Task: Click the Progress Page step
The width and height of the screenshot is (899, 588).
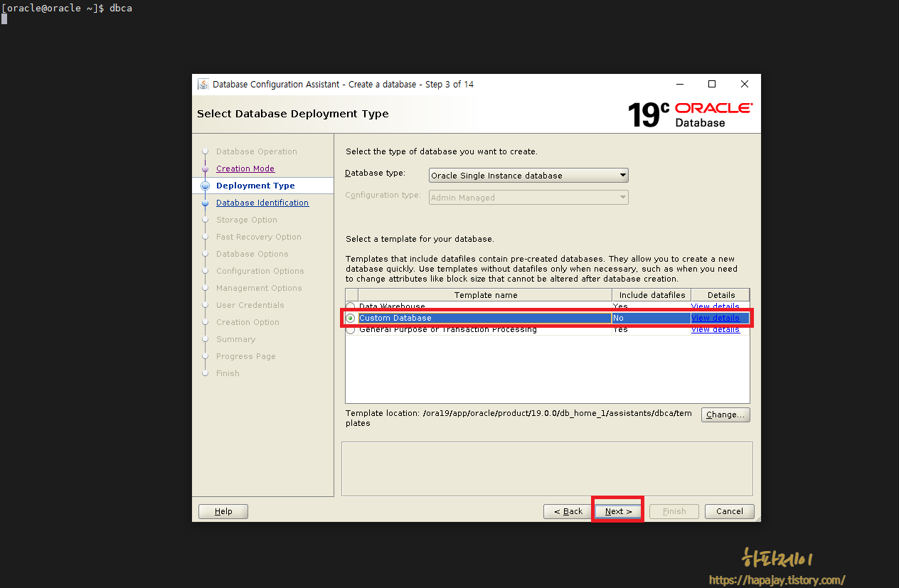Action: click(x=246, y=356)
